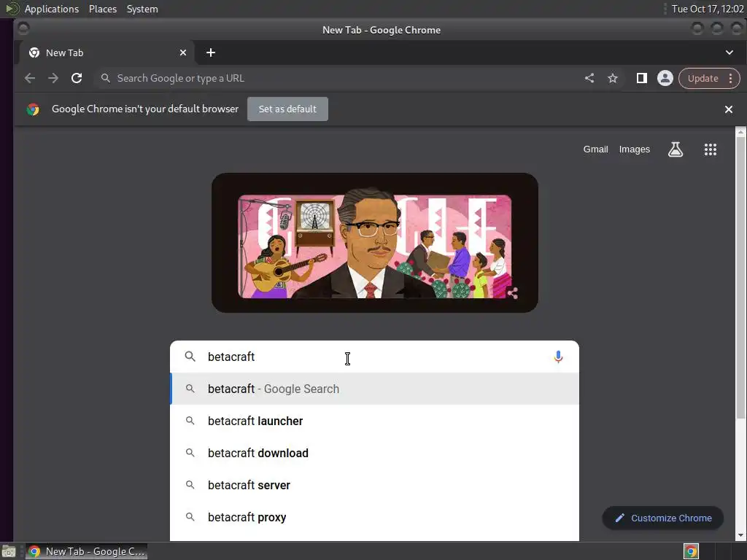Open the Places menu
Image resolution: width=747 pixels, height=560 pixels.
[103, 9]
